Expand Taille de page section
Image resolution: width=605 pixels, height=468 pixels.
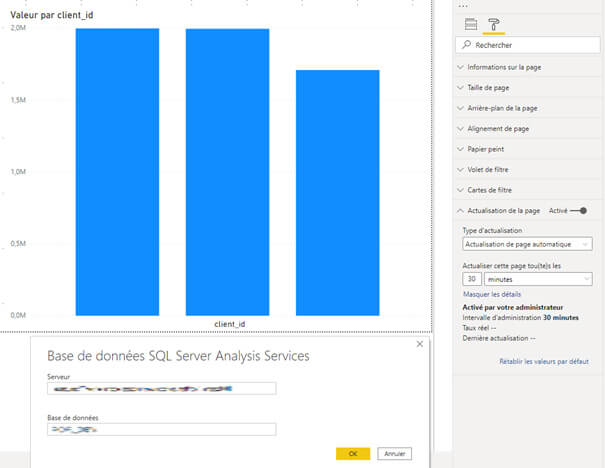coord(528,88)
